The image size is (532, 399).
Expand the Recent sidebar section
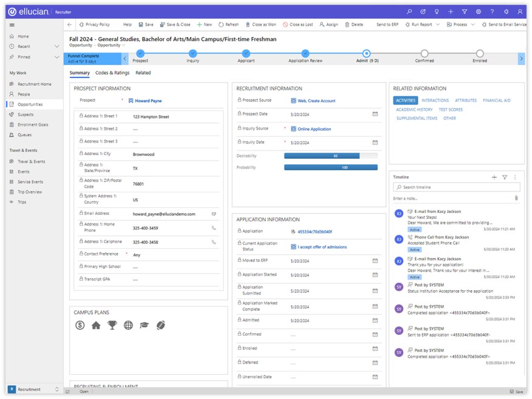point(57,46)
